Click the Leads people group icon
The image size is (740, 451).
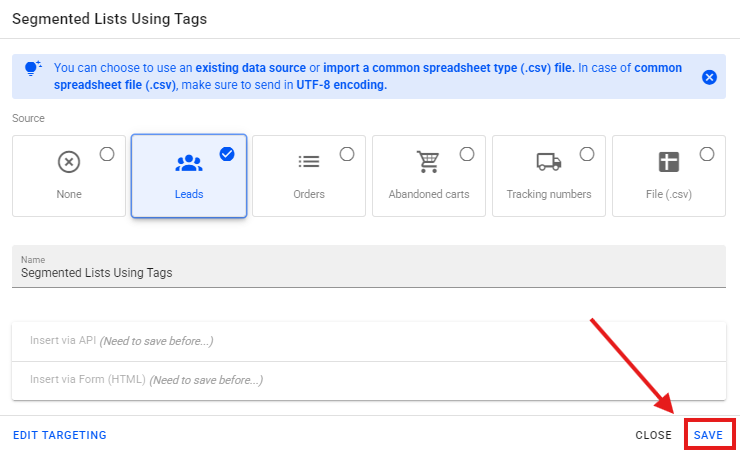coord(188,162)
